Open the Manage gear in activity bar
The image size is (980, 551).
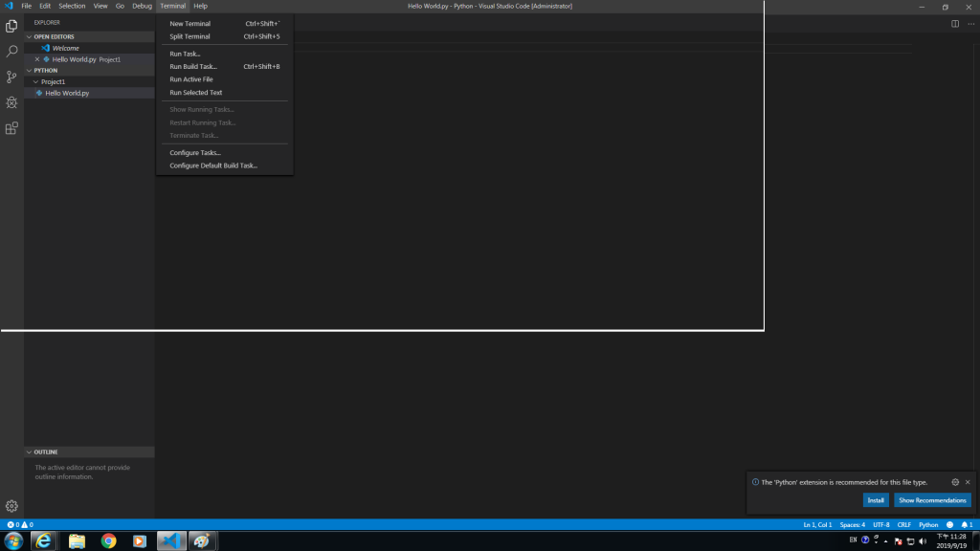(11, 506)
